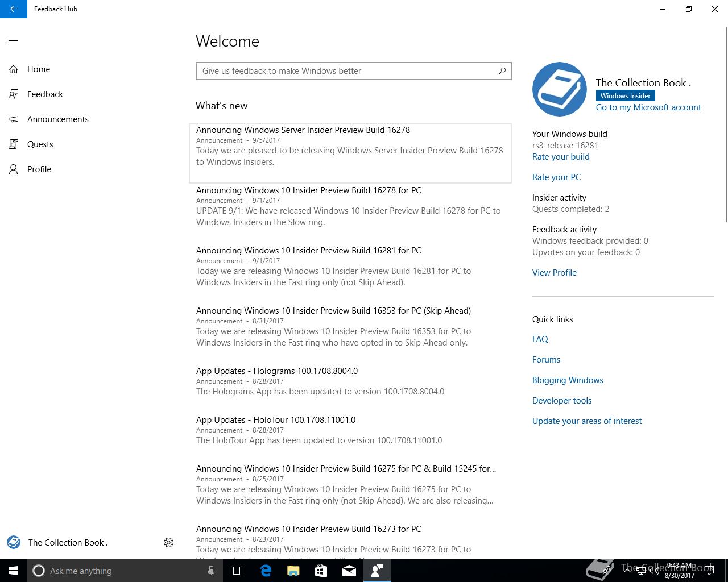This screenshot has width=728, height=582.
Task: Open Build 16273 for PC announcement
Action: [x=350, y=541]
